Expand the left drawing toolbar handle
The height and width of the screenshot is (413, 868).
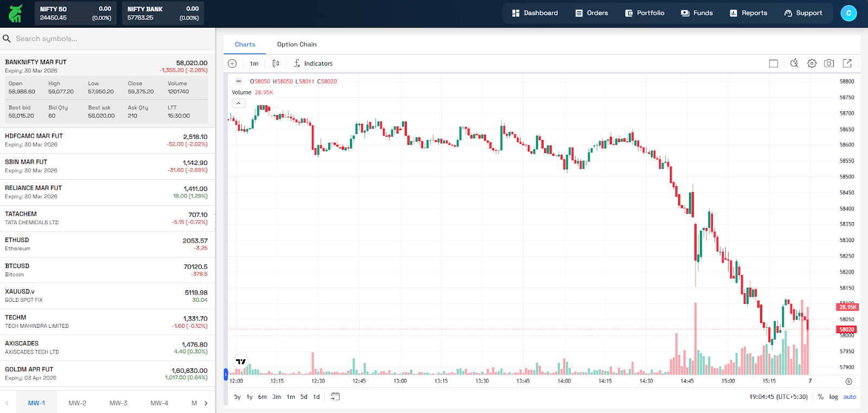[x=226, y=374]
